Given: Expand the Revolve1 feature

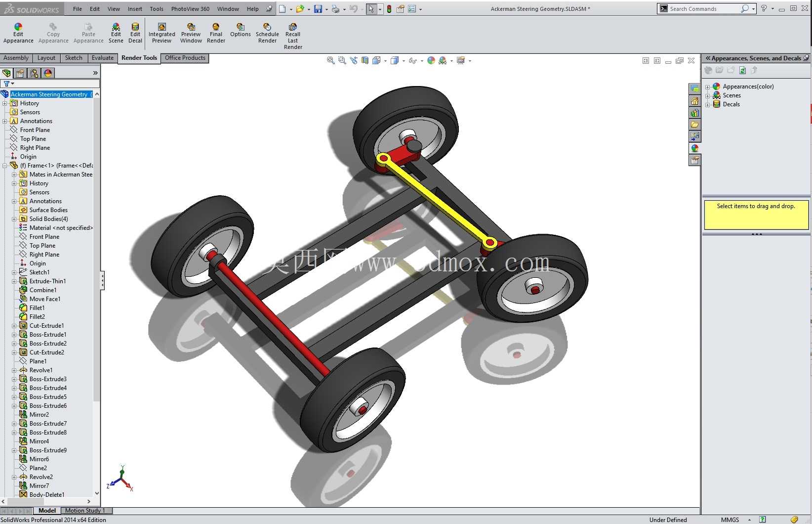Looking at the screenshot, I should (14, 370).
